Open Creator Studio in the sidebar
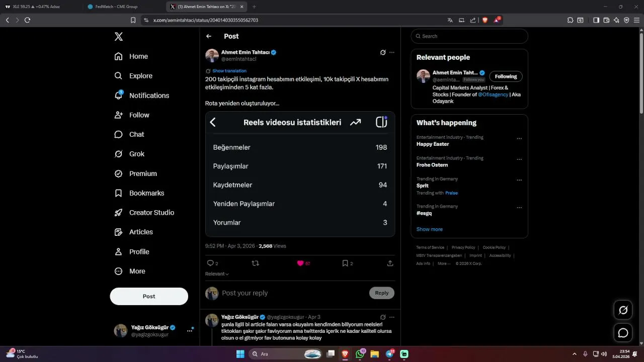The height and width of the screenshot is (362, 644). tap(144, 213)
